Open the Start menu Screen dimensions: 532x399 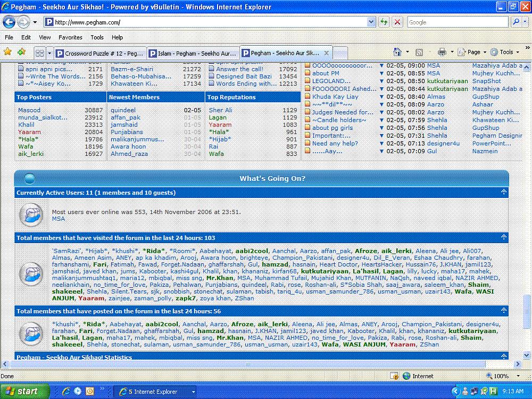tap(24, 391)
